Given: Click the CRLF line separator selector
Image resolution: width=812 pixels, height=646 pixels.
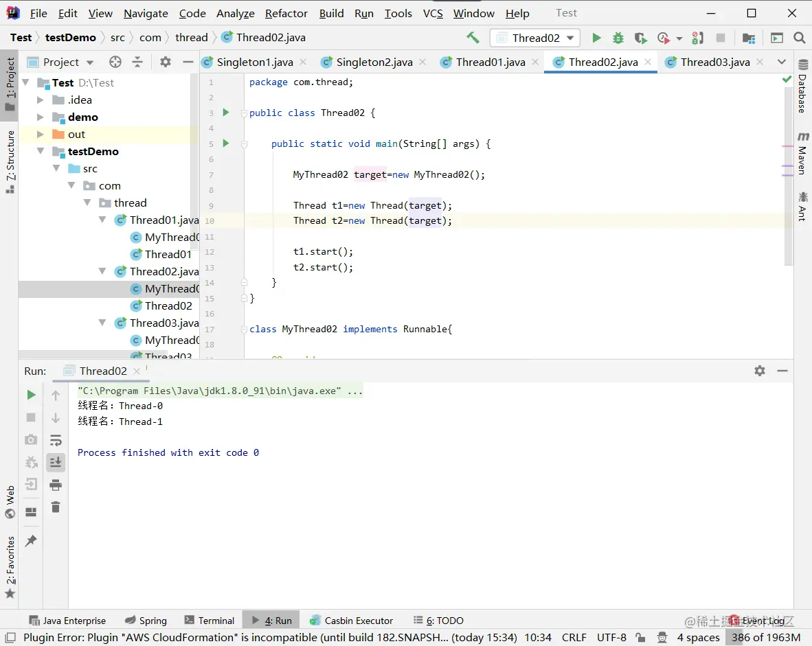Looking at the screenshot, I should pos(574,637).
